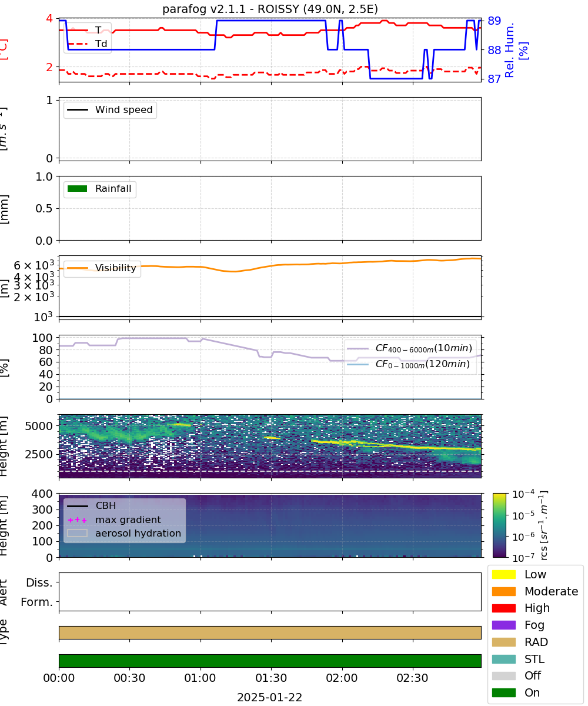Click the yellow Low legend swatch
588x706 pixels.
click(x=503, y=574)
